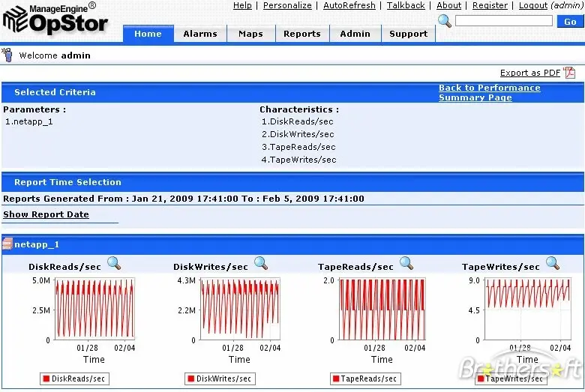Click the admin user icon beside Welcome
The height and width of the screenshot is (392, 585).
coord(7,55)
